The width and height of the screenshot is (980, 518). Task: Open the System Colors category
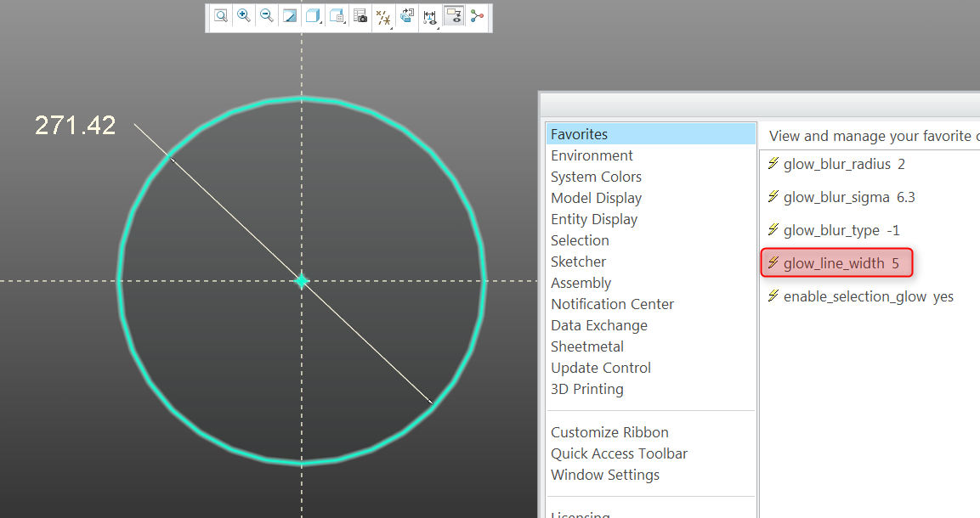pyautogui.click(x=596, y=177)
